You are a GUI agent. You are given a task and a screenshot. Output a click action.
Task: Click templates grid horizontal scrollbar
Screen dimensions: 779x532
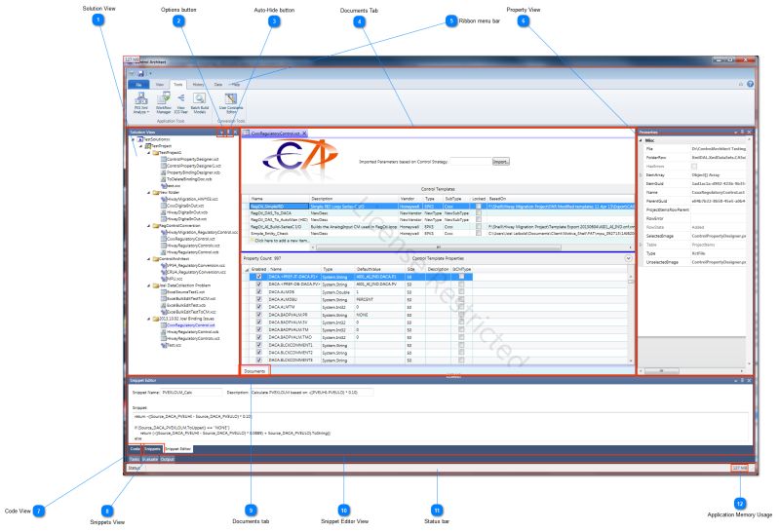point(438,247)
